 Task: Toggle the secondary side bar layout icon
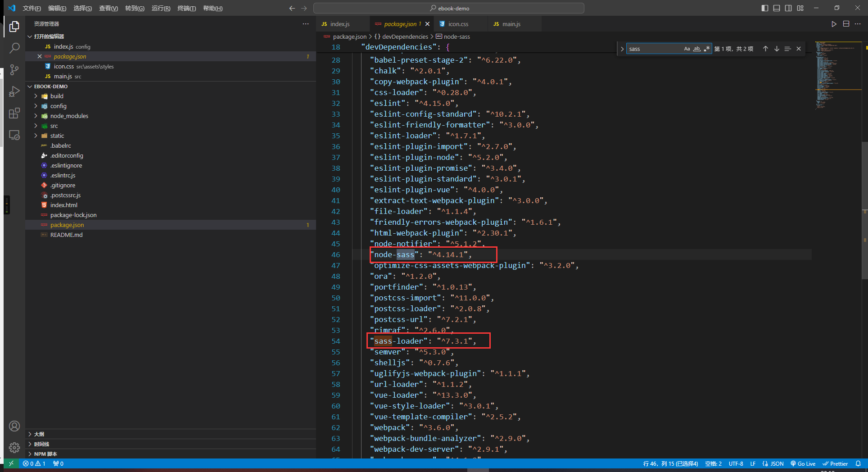(788, 8)
